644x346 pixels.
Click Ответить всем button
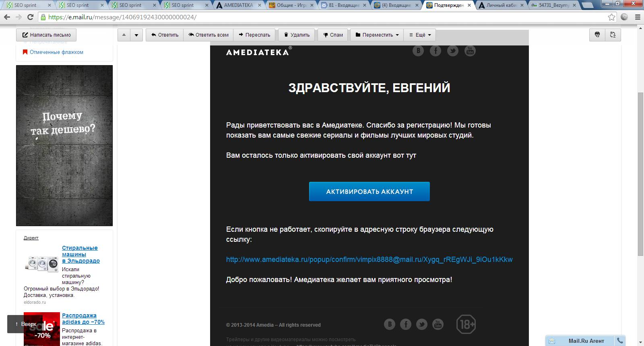tap(208, 35)
